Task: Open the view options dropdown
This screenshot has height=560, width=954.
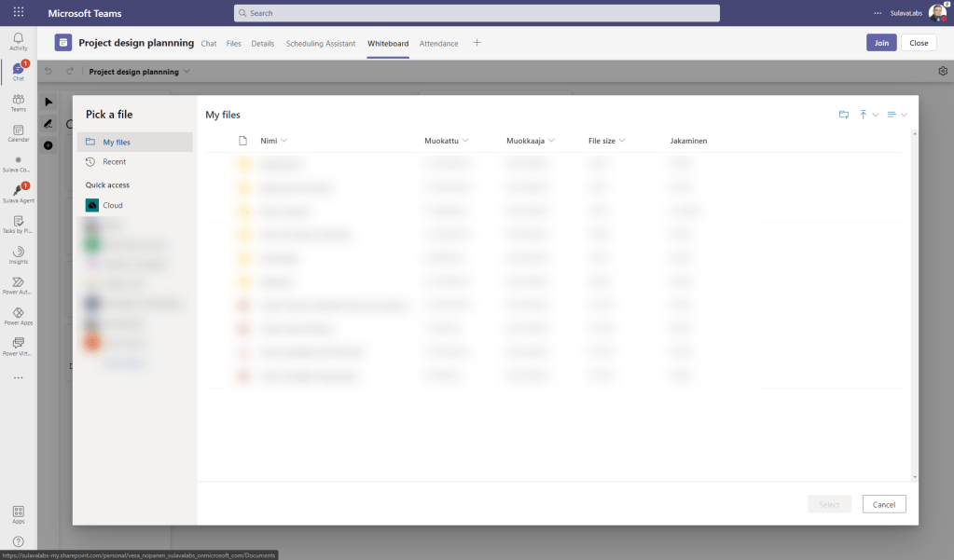Action: point(897,115)
